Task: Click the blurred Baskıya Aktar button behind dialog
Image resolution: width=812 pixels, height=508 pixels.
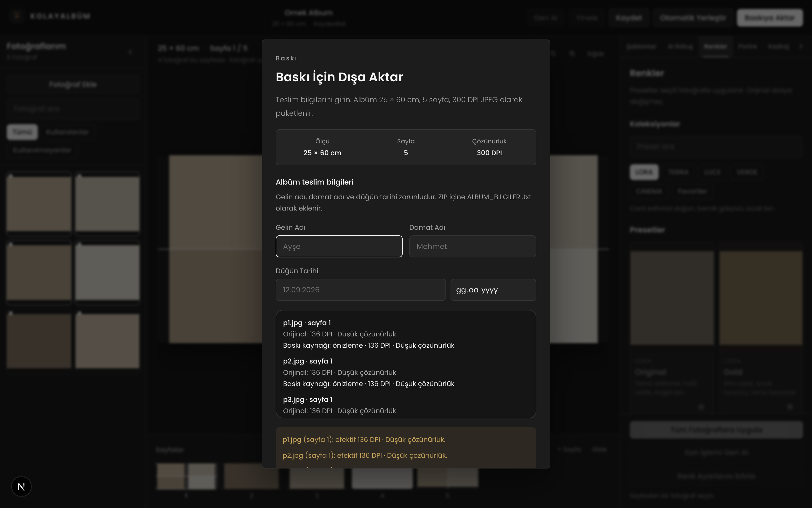Action: pyautogui.click(x=770, y=17)
